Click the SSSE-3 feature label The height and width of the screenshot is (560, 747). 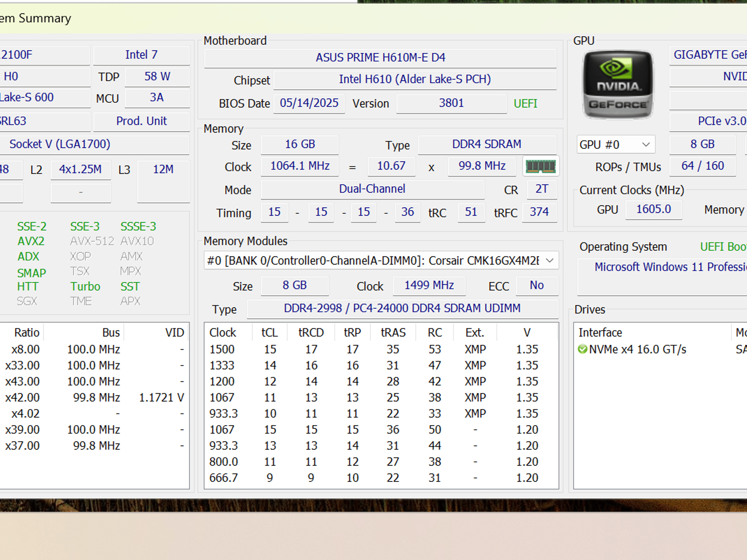click(138, 226)
